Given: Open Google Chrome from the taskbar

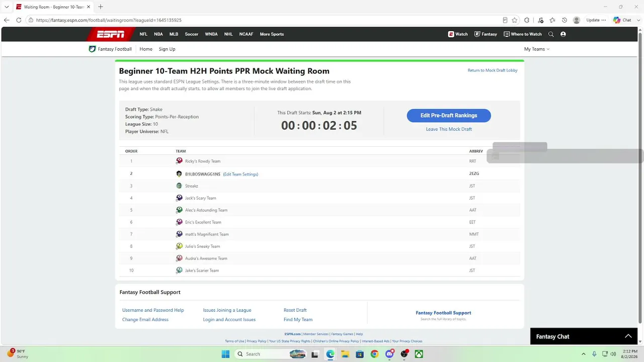Looking at the screenshot, I should coord(374,354).
